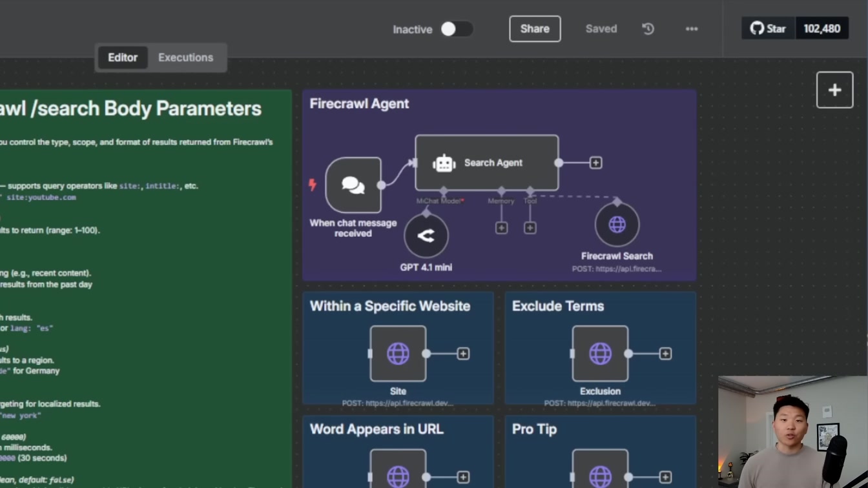Viewport: 868px width, 488px height.
Task: Click the Firecrawl Agent sticky note title
Action: click(359, 104)
